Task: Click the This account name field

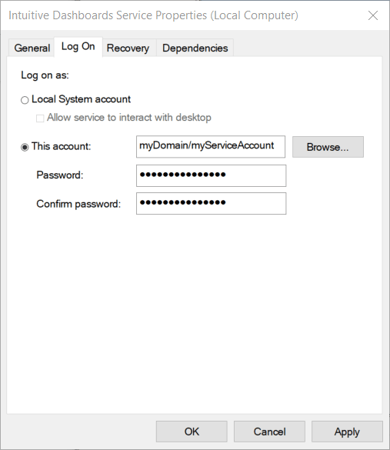Action: click(x=211, y=146)
